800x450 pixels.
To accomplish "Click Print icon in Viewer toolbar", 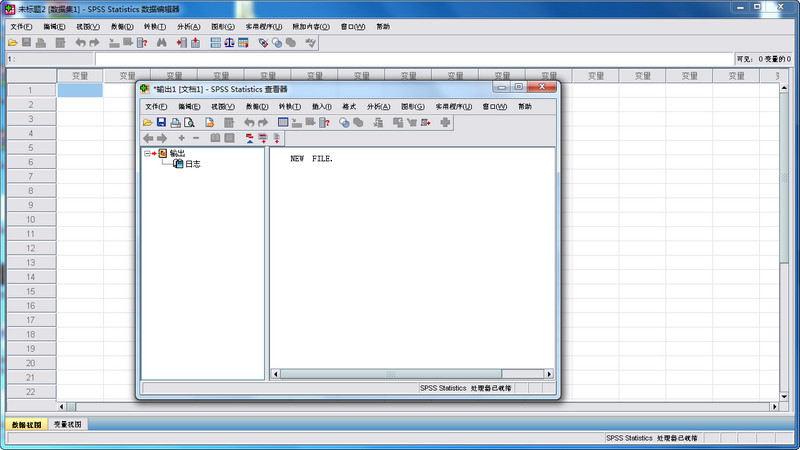I will 175,122.
